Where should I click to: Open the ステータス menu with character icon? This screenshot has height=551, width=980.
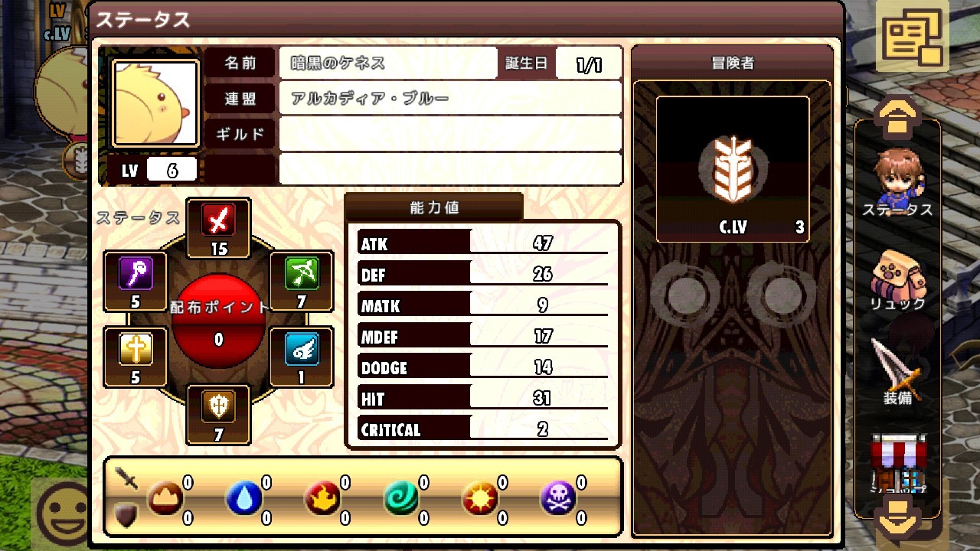[897, 182]
